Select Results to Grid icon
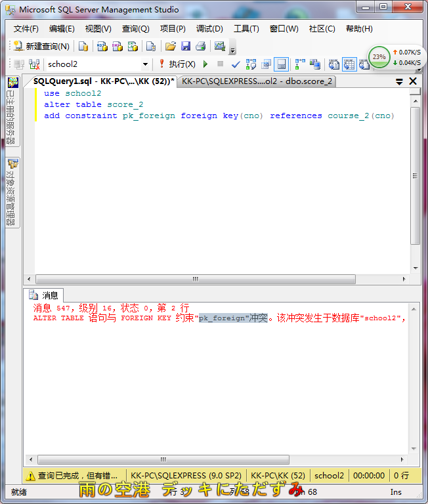This screenshot has height=504, width=428. click(x=349, y=64)
